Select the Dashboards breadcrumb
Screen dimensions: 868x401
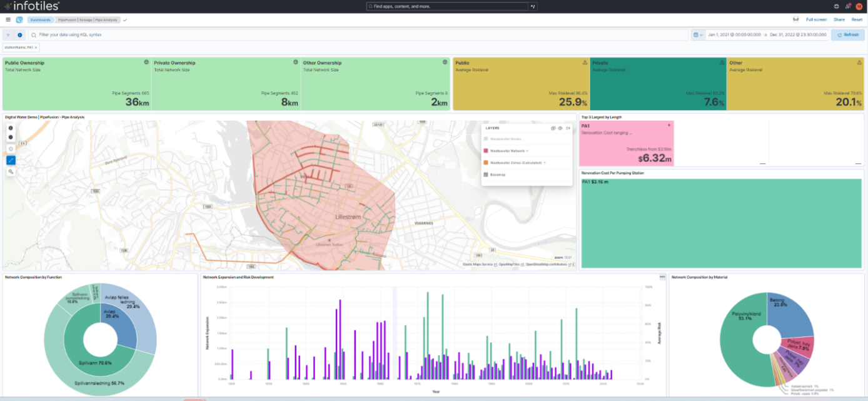40,19
